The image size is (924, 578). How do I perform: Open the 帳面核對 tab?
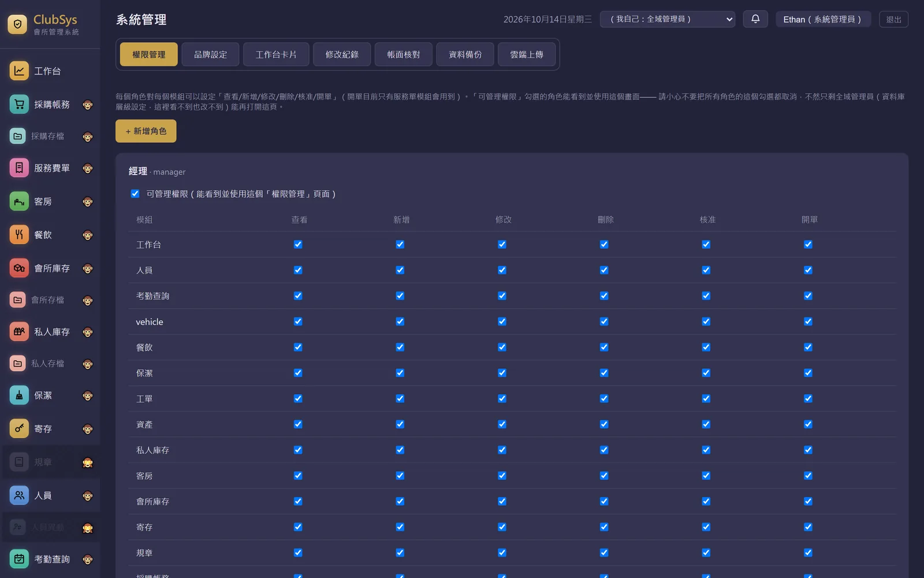(x=404, y=54)
